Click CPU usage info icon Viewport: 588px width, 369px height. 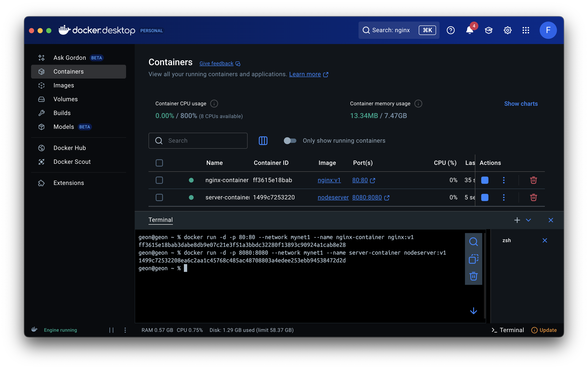214,104
